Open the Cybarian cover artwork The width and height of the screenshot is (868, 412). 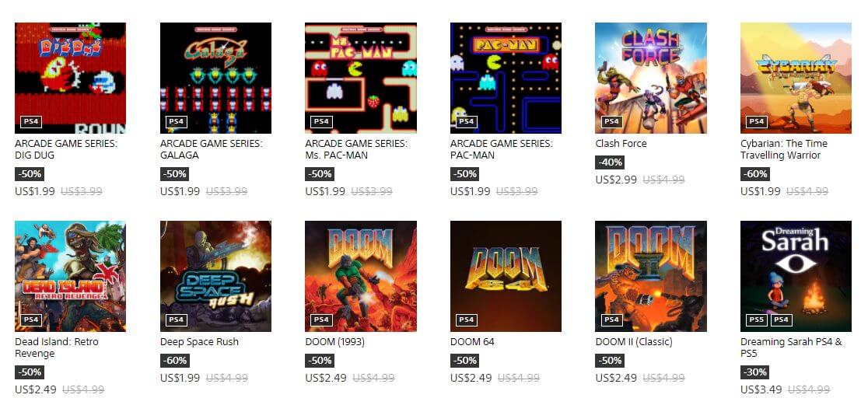796,78
